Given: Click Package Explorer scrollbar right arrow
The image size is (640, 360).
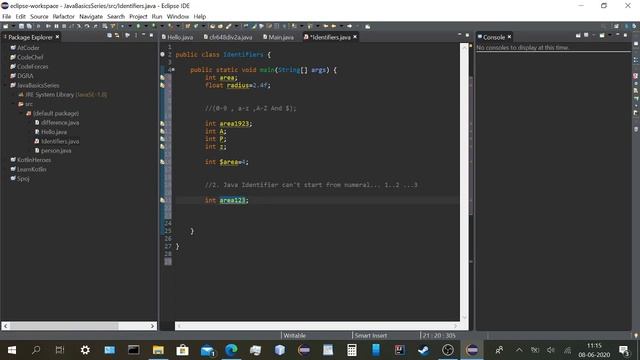Looking at the screenshot, I should click(152, 326).
